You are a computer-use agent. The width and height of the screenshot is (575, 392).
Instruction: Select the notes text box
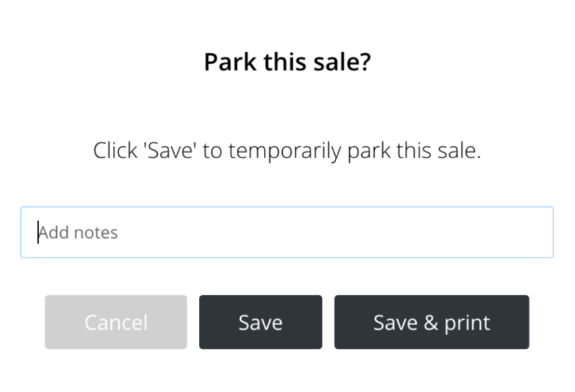287,232
